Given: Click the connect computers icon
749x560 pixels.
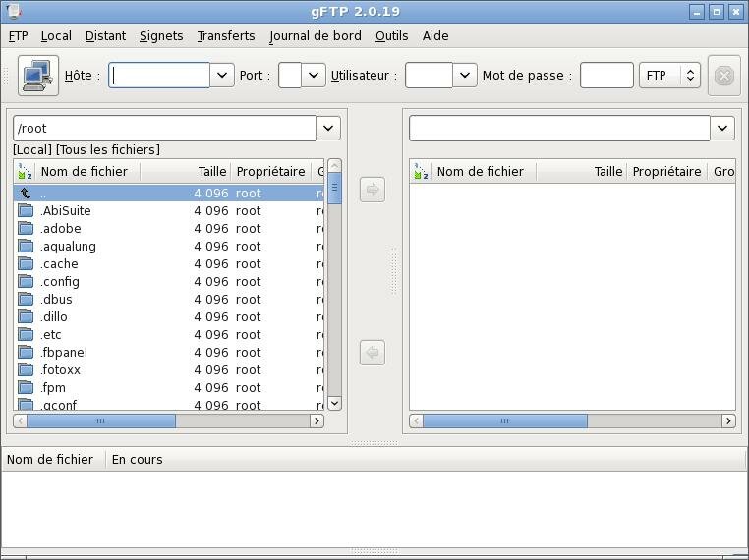Looking at the screenshot, I should pyautogui.click(x=38, y=76).
